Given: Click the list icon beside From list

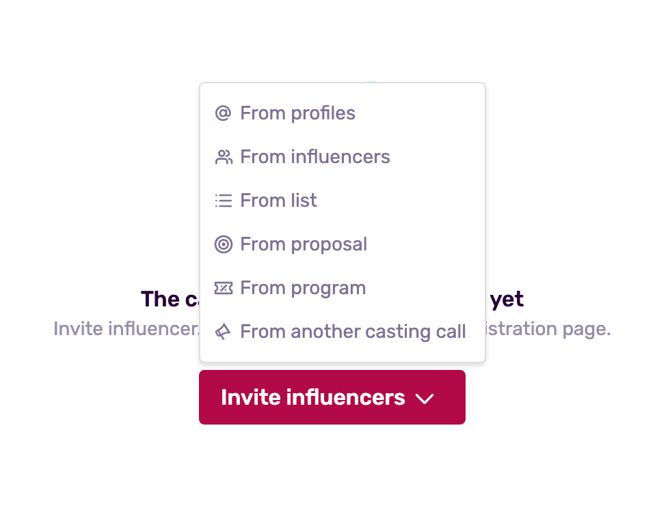Looking at the screenshot, I should (223, 201).
